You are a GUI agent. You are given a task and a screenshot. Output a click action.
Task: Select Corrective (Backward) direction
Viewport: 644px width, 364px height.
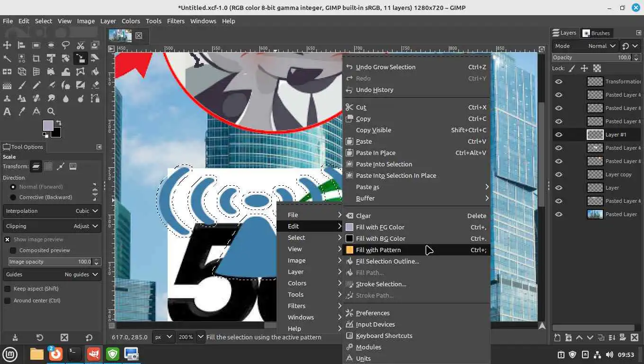pos(13,197)
